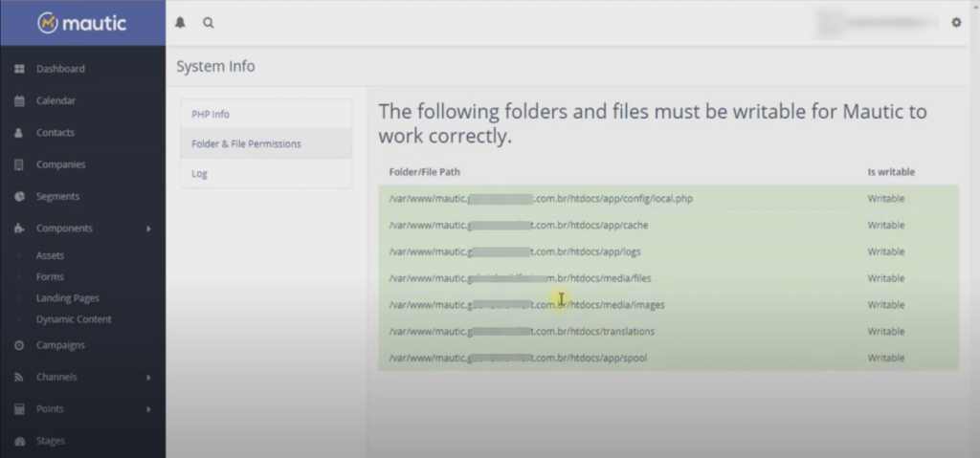
Task: Click Writable status for media/files row
Action: pyautogui.click(x=885, y=278)
